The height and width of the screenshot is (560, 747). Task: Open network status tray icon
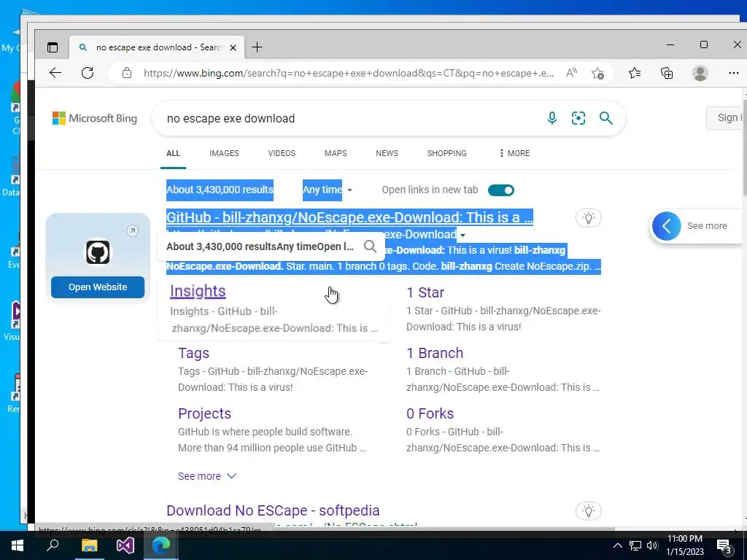point(635,545)
